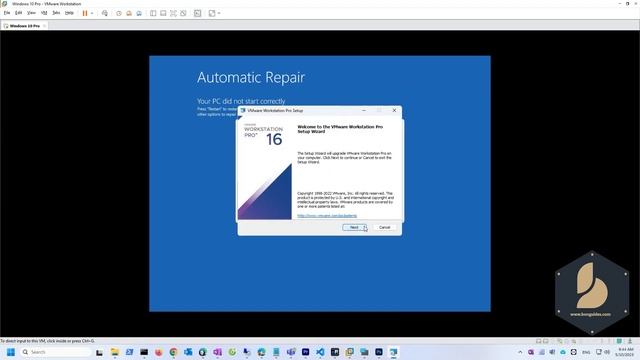The height and width of the screenshot is (360, 640).
Task: Pause the VM with the orange pause icon
Action: click(85, 13)
